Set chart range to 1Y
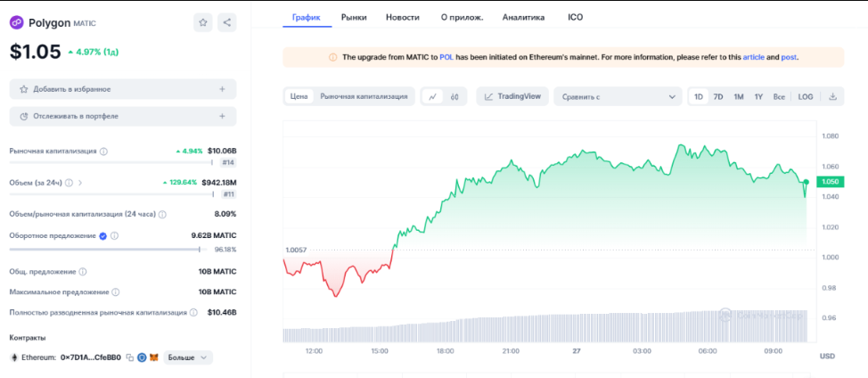The height and width of the screenshot is (378, 868). point(758,97)
